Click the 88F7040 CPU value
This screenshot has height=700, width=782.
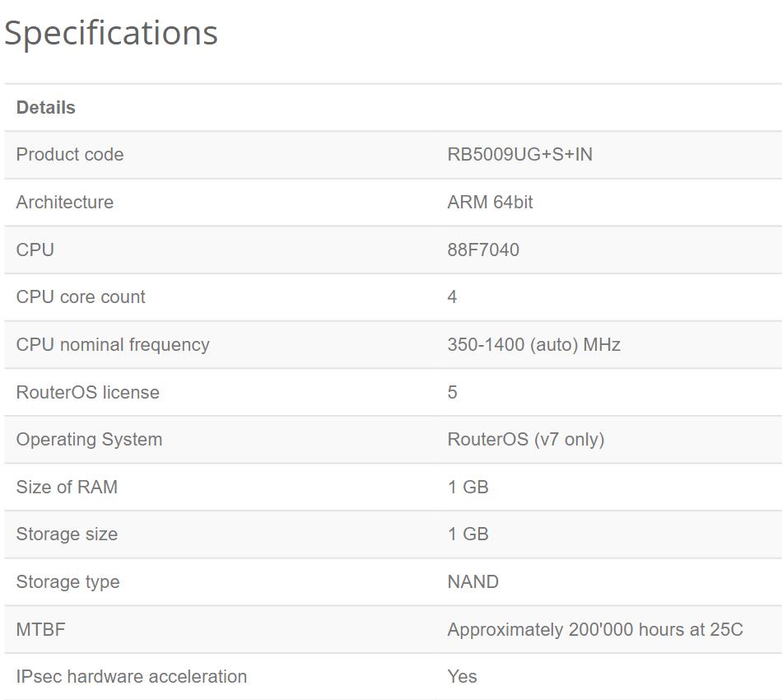[483, 250]
